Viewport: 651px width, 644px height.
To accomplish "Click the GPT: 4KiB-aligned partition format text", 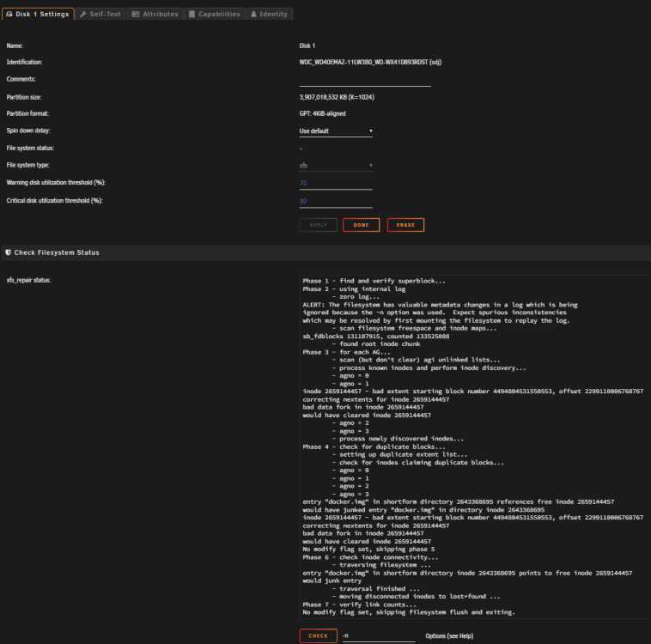I will coord(323,113).
